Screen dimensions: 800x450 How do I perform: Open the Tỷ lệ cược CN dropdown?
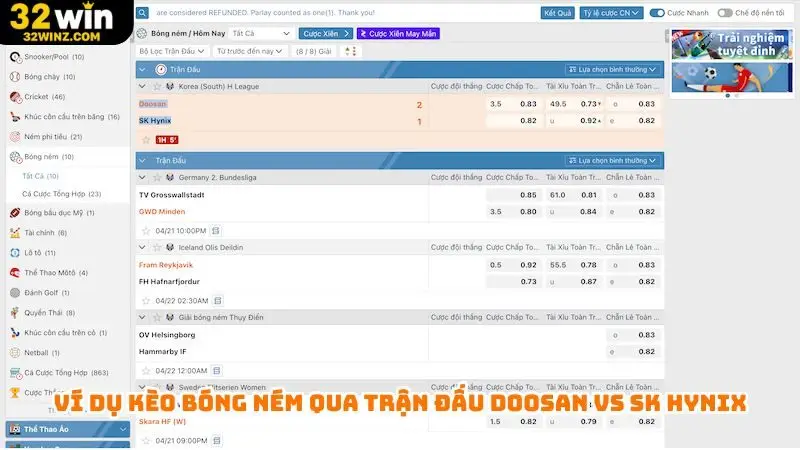tap(611, 13)
